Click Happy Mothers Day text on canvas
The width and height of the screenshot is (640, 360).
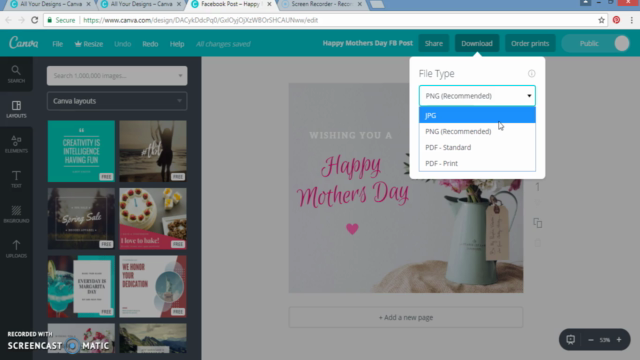click(353, 181)
